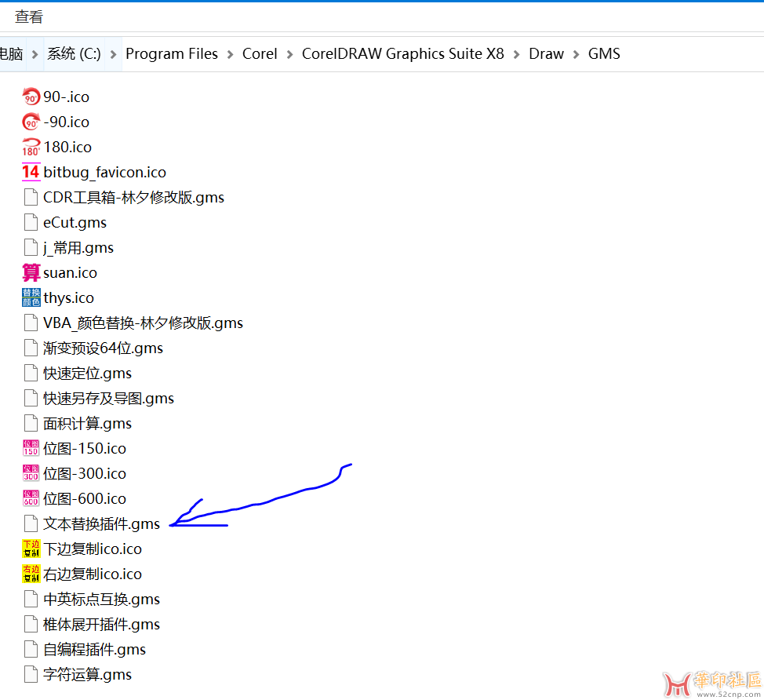Open the 查看 menu tab

click(29, 17)
